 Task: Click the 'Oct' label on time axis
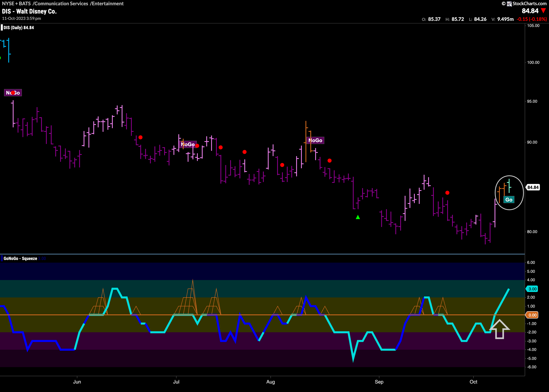tap(473, 382)
